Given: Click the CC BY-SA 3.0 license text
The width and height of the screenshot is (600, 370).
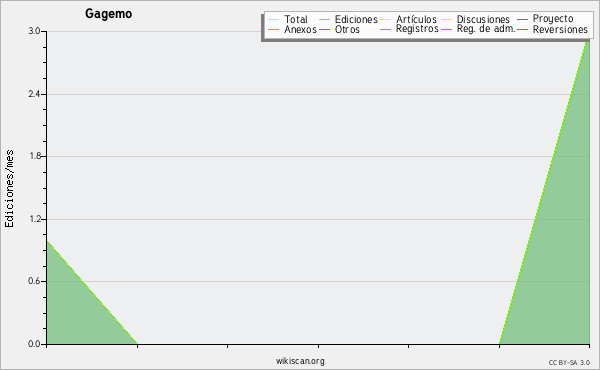Looking at the screenshot, I should (x=569, y=362).
